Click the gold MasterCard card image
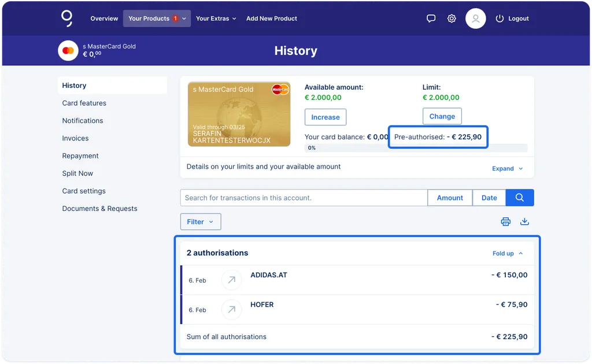The width and height of the screenshot is (592, 364). tap(239, 114)
